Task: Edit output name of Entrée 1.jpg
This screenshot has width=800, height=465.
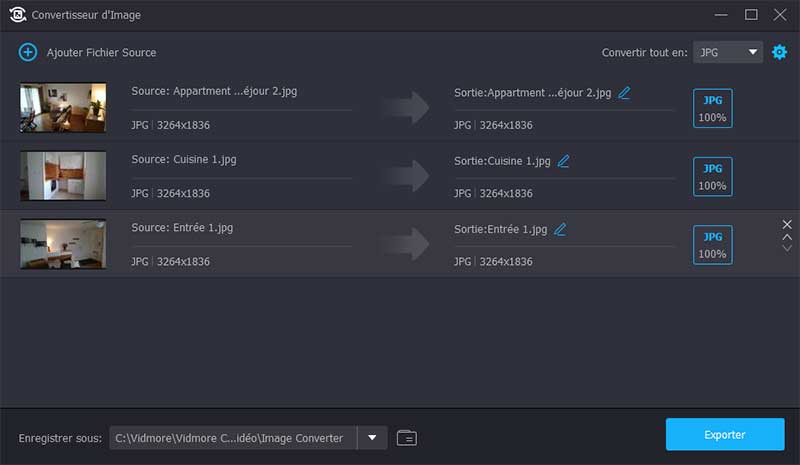Action: 560,229
